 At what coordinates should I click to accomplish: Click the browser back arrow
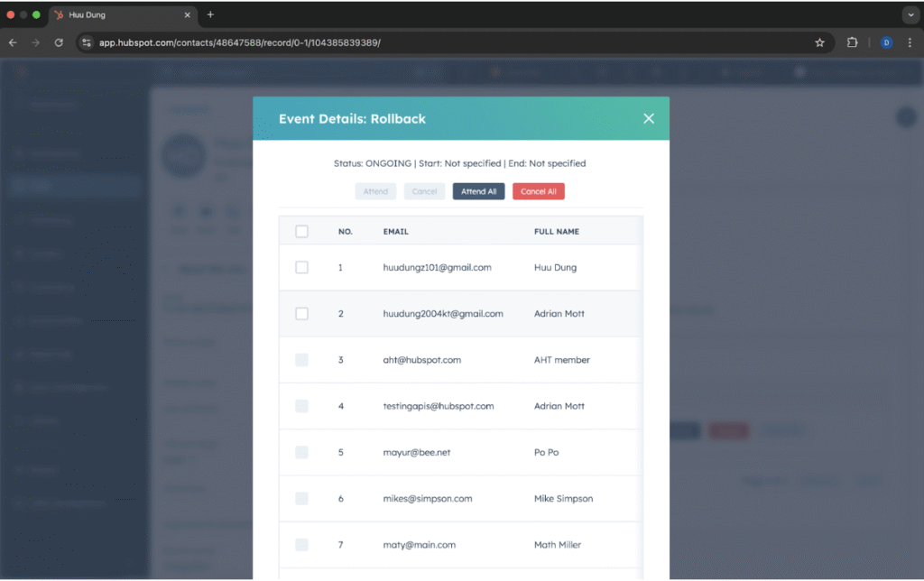tap(13, 42)
